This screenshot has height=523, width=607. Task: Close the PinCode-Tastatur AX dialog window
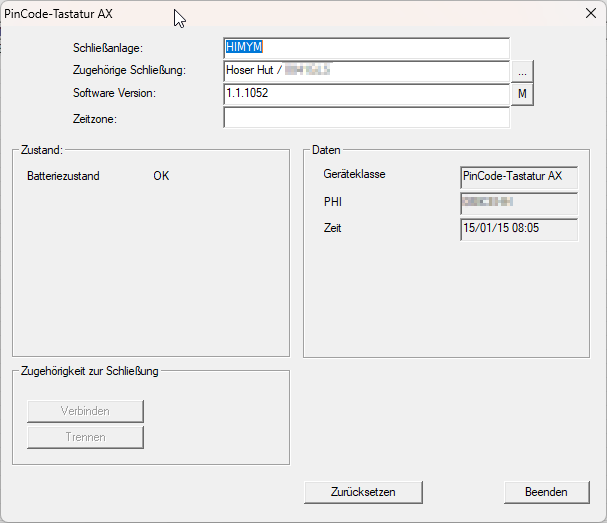click(588, 13)
